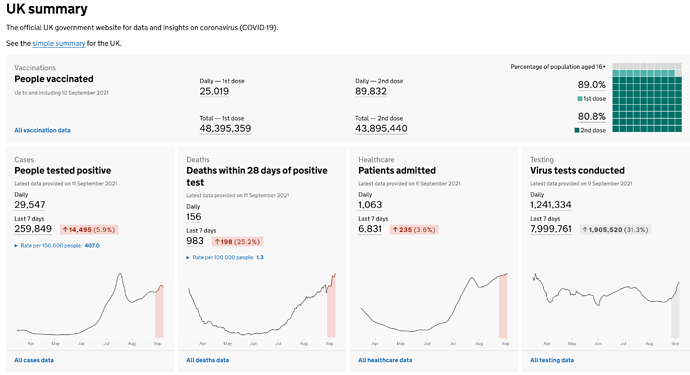Click total 2nd dose value 43,895,440
Screen dimensions: 690x375
coord(381,129)
